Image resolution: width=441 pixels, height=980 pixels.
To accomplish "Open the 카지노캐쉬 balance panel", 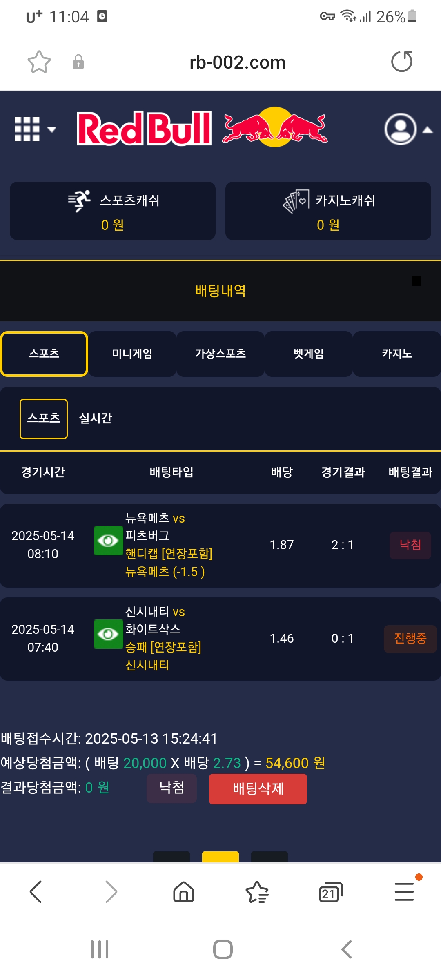I will [x=328, y=211].
